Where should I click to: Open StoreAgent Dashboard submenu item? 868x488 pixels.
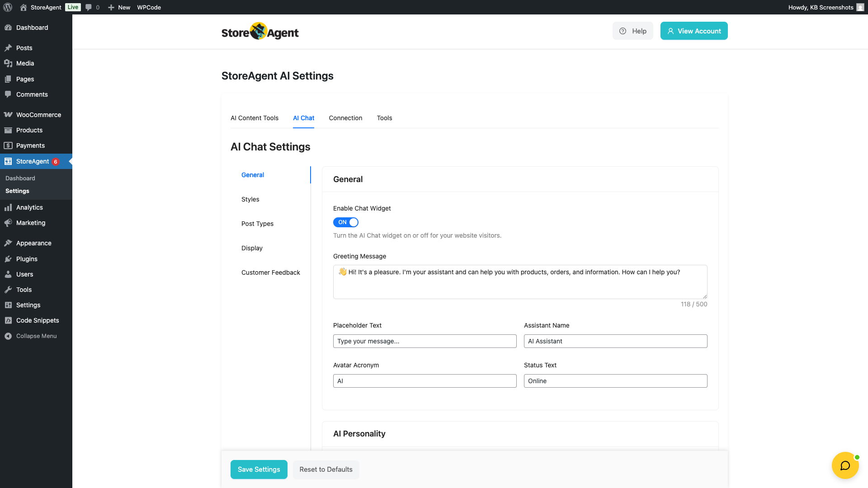click(20, 178)
